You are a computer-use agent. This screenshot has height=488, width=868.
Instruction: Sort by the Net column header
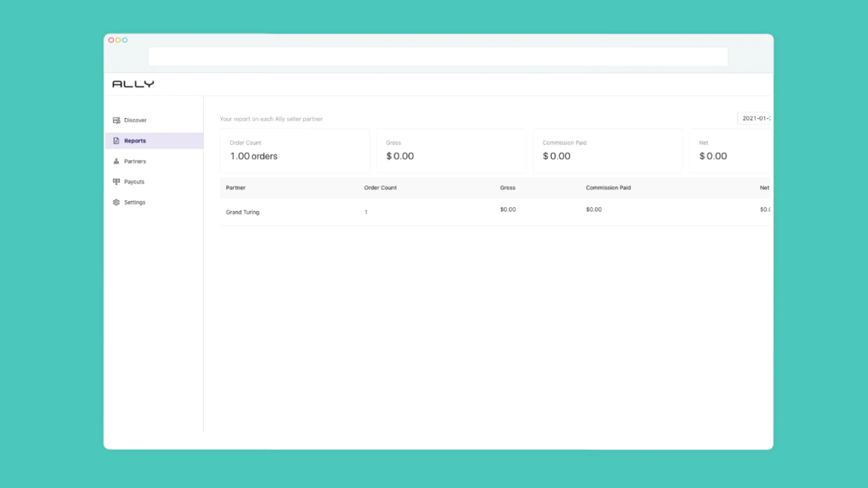click(764, 188)
